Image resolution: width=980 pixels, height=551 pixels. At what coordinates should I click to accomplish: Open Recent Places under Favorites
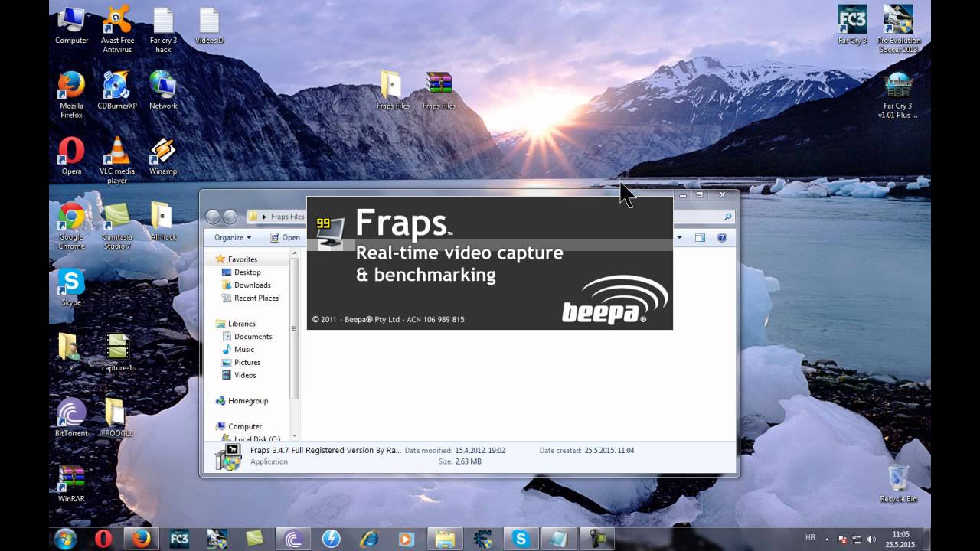(250, 298)
